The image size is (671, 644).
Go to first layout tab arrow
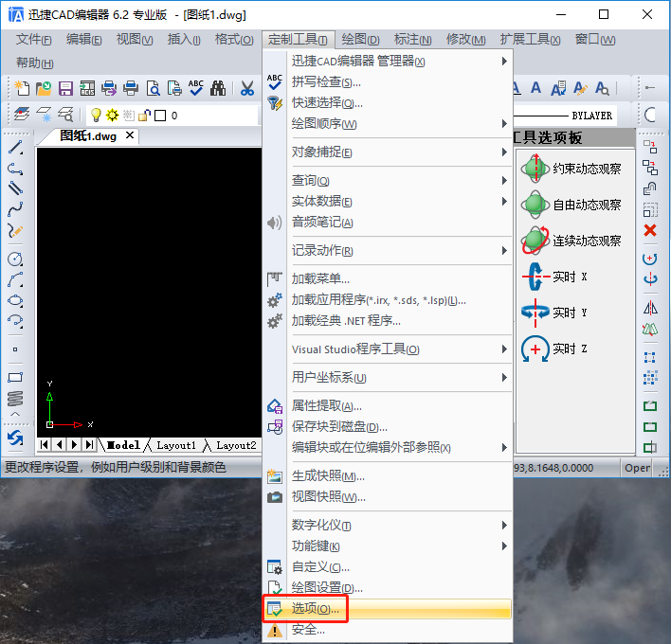pyautogui.click(x=45, y=445)
